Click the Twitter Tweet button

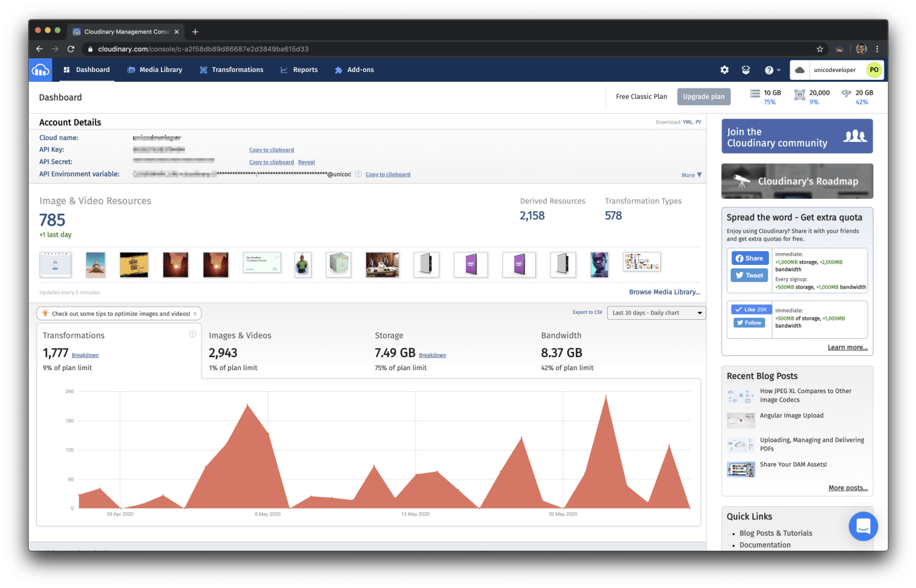[x=750, y=275]
